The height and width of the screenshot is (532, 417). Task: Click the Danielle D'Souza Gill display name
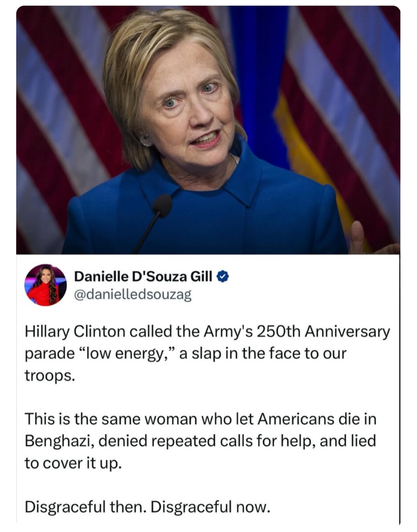click(143, 277)
